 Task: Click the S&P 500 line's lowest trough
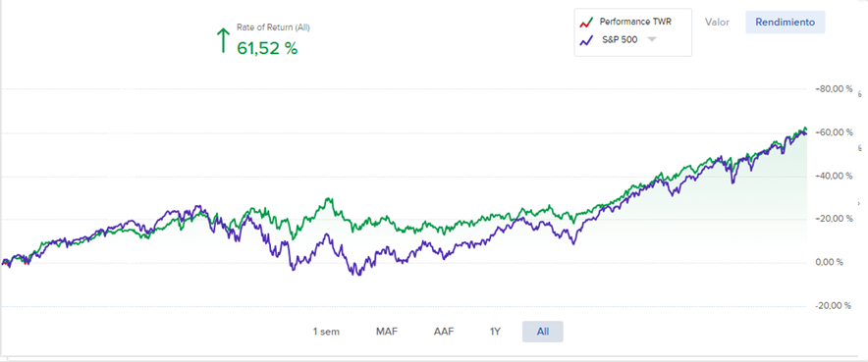pyautogui.click(x=358, y=275)
